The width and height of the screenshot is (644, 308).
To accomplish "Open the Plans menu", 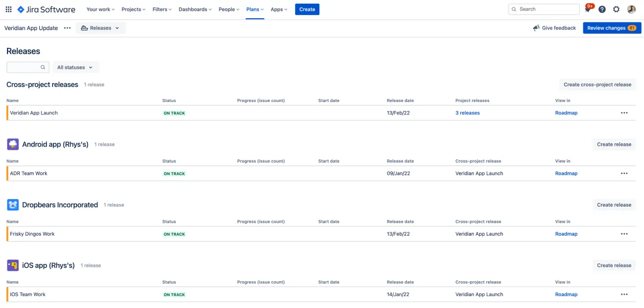I will [255, 9].
